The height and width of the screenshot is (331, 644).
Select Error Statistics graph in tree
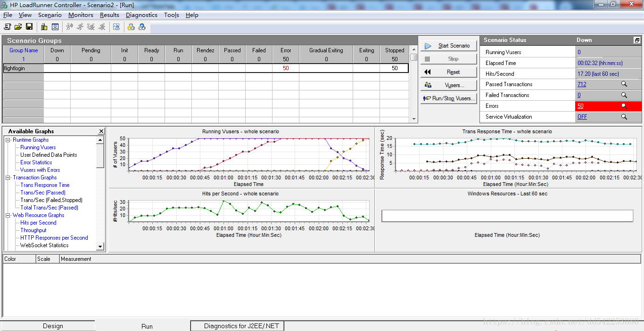point(36,162)
